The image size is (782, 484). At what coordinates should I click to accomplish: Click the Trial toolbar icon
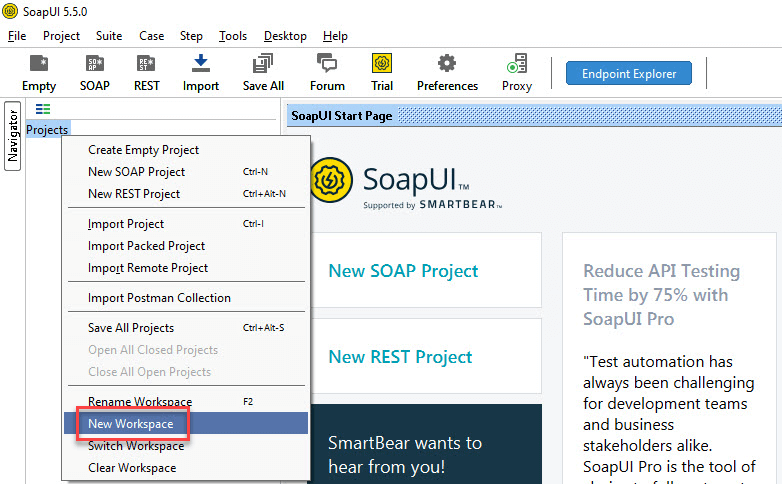click(x=382, y=65)
